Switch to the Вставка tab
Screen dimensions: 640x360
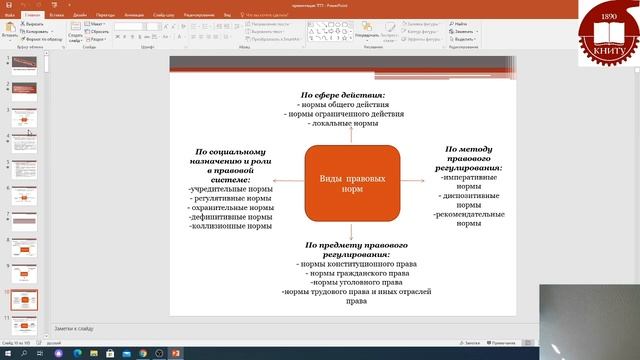point(57,15)
